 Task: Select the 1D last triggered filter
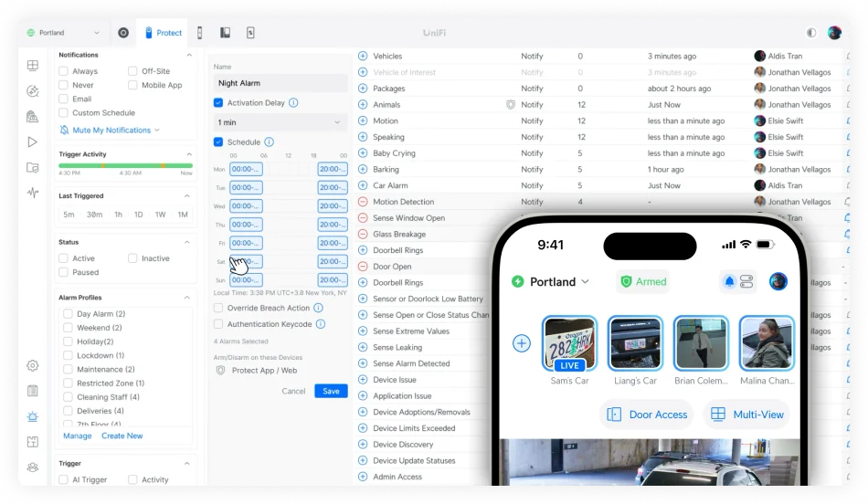pyautogui.click(x=138, y=215)
